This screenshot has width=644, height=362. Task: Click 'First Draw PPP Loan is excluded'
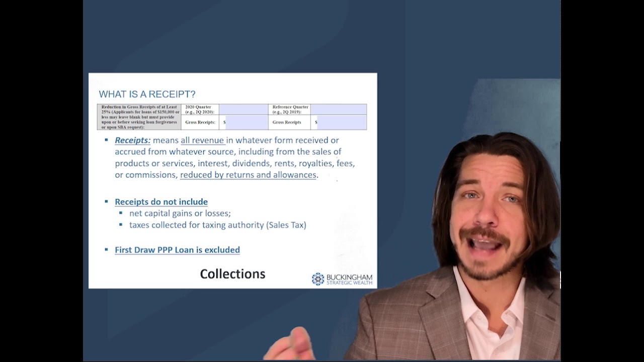(x=177, y=250)
